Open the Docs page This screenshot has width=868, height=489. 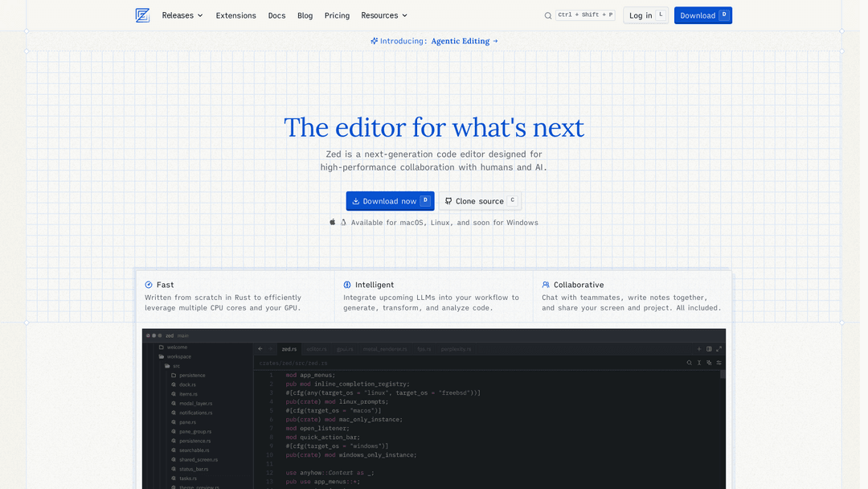(x=276, y=15)
